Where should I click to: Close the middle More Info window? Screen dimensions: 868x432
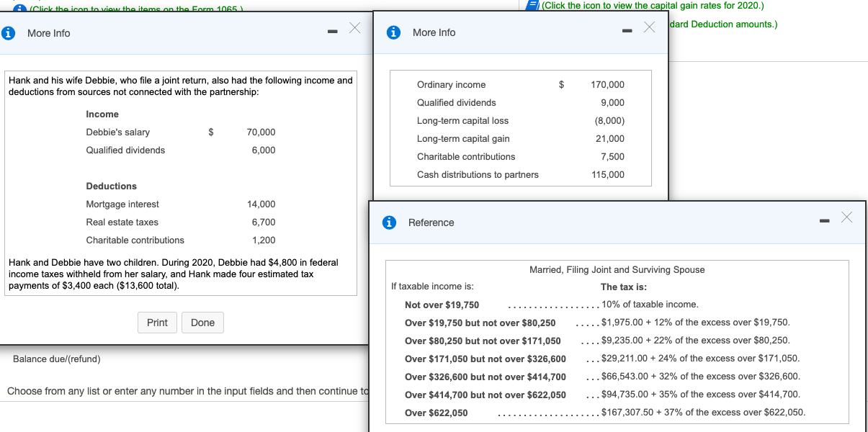coord(649,27)
